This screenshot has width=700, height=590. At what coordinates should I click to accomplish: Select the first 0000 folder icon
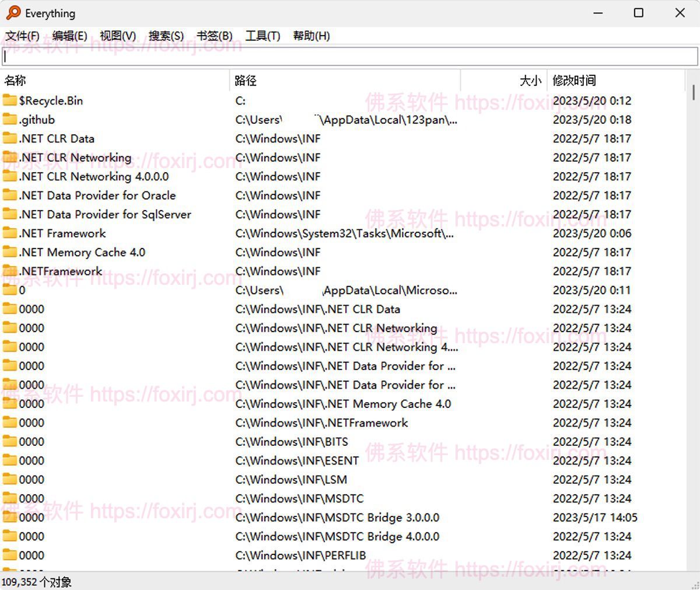click(x=10, y=309)
